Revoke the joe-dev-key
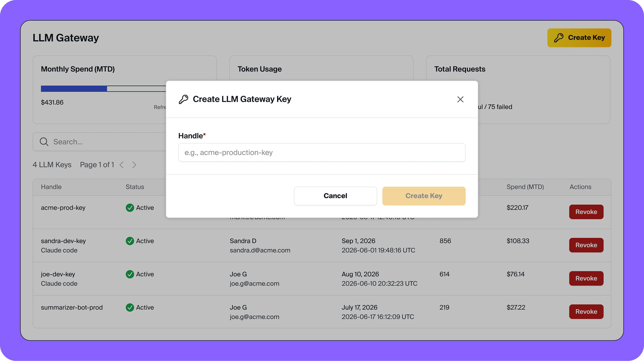 point(586,278)
